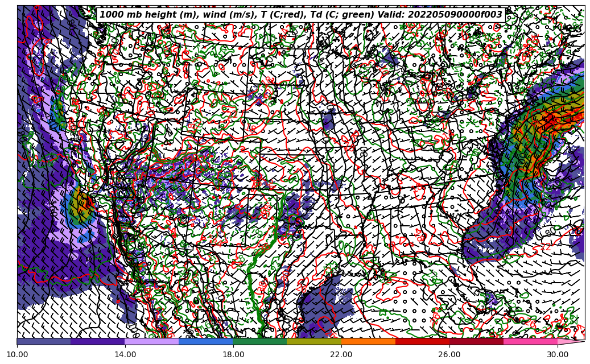Click the 22.00 colorbar tick label
The height and width of the screenshot is (364, 590).
click(x=341, y=354)
